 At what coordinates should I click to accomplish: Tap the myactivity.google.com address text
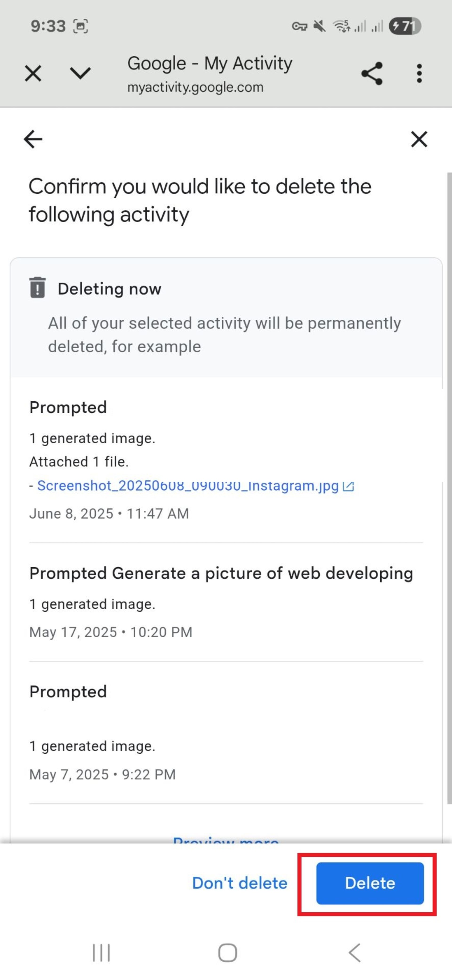(195, 87)
